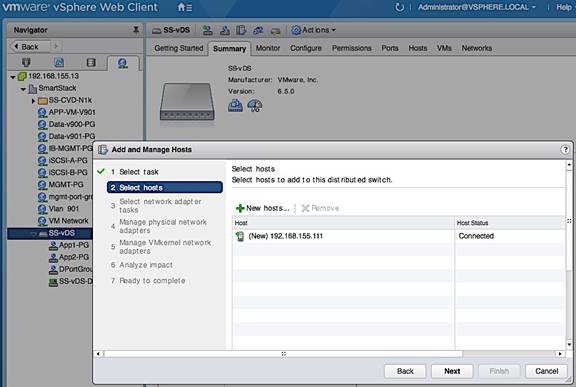Click the add hosts toolbar icon
This screenshot has height=387, width=576.
(208, 30)
